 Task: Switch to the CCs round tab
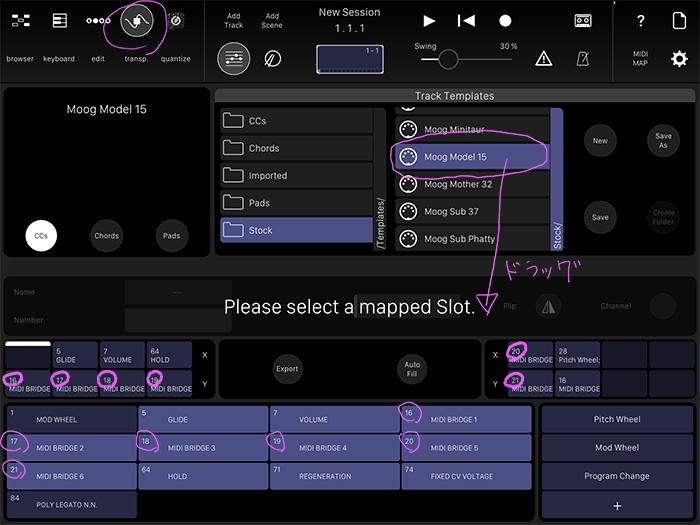coord(41,235)
